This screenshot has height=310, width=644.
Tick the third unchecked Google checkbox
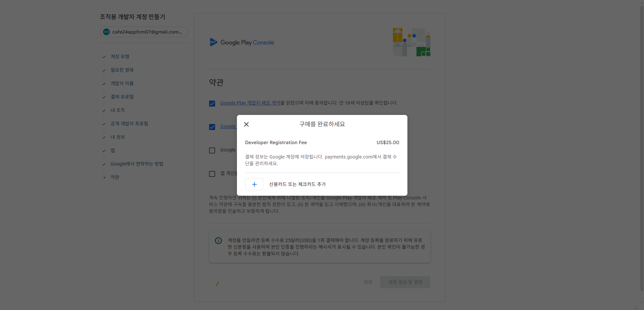(212, 150)
